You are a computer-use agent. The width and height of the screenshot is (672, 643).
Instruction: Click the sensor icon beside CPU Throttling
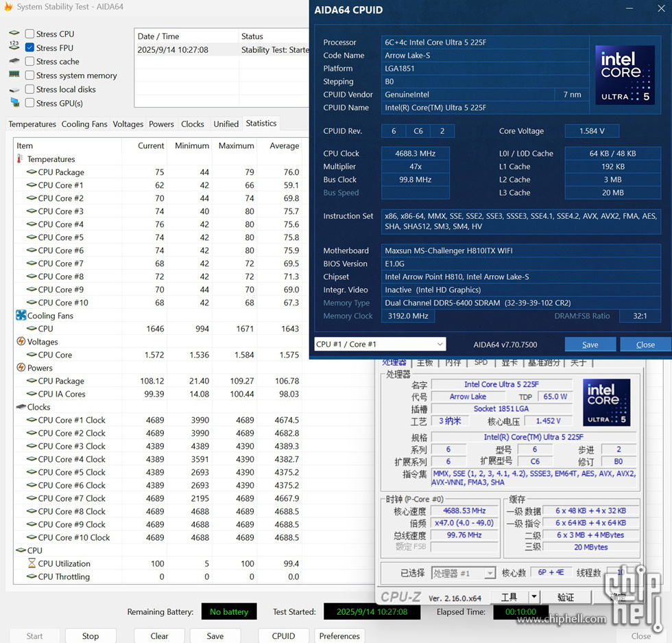pos(32,576)
